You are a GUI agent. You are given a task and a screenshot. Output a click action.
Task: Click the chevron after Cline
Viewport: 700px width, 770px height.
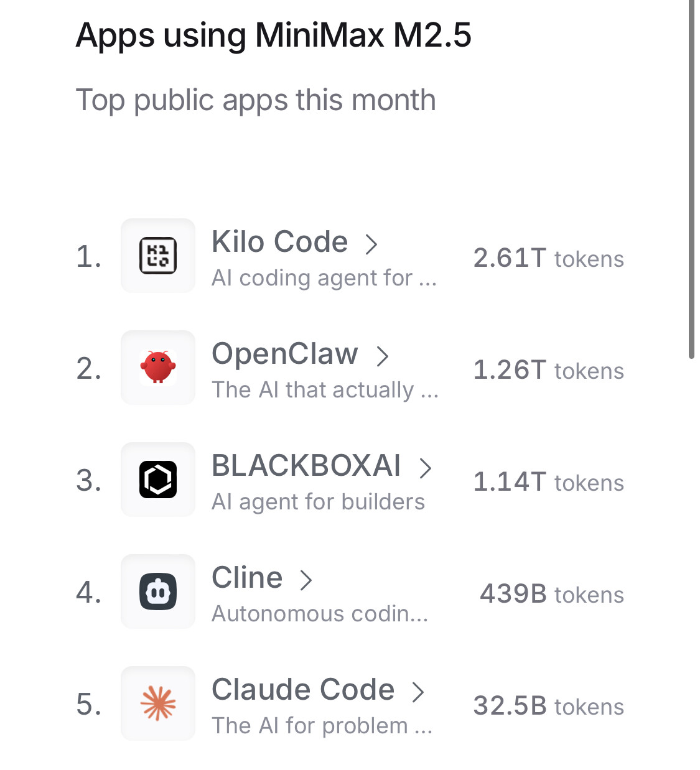(306, 580)
